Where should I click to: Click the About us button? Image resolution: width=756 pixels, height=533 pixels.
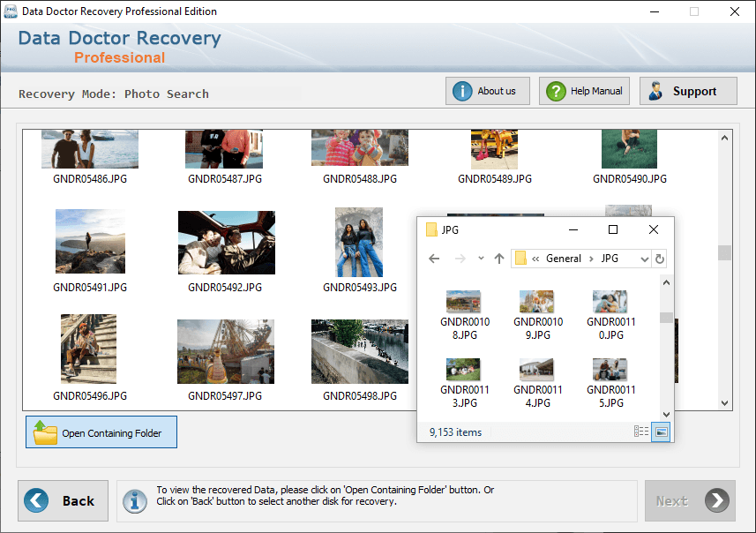(x=488, y=91)
